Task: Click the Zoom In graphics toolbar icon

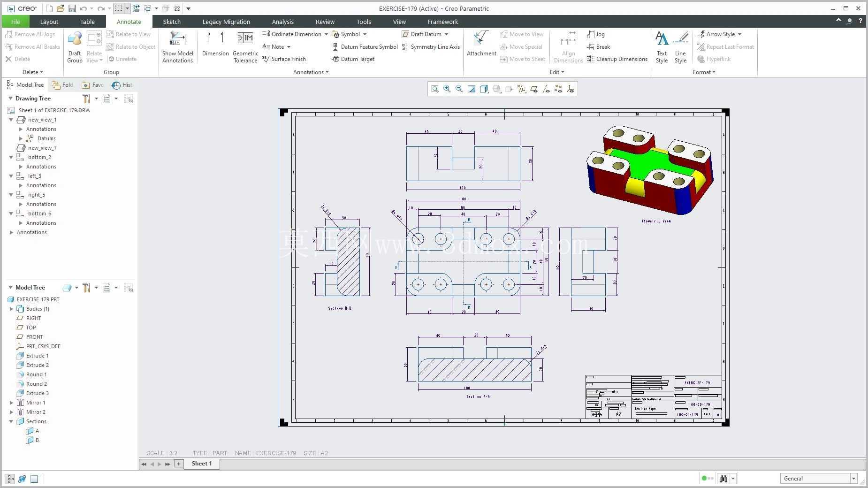Action: tap(447, 89)
